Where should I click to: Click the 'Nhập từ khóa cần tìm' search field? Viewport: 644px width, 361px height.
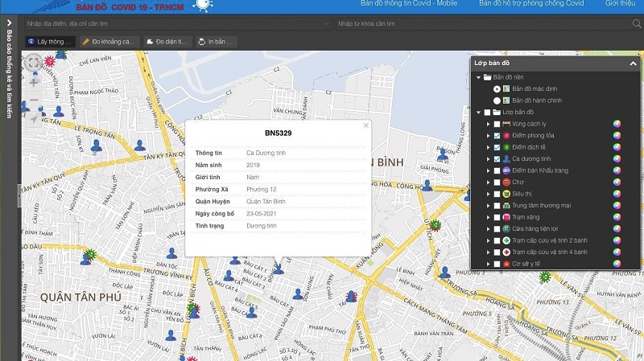(483, 24)
